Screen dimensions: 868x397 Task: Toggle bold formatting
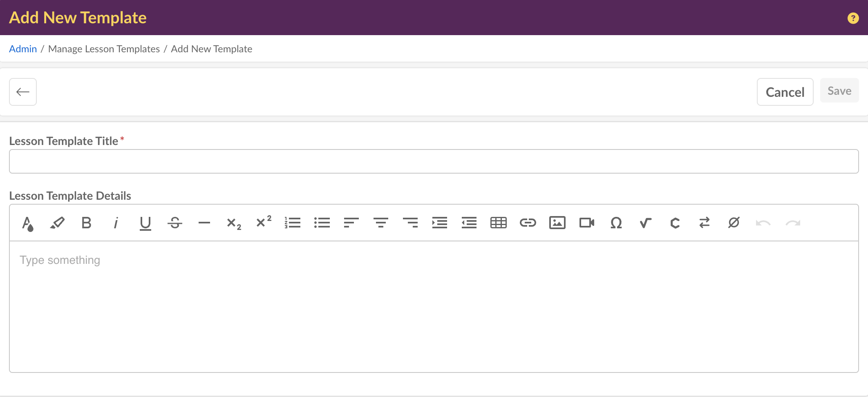[86, 223]
